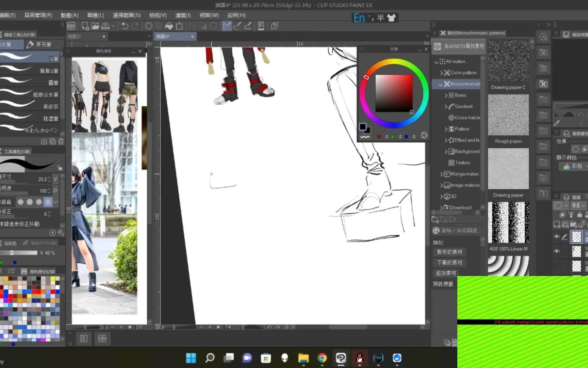The width and height of the screenshot is (588, 368).
Task: Click the Windows Start button
Action: 191,358
